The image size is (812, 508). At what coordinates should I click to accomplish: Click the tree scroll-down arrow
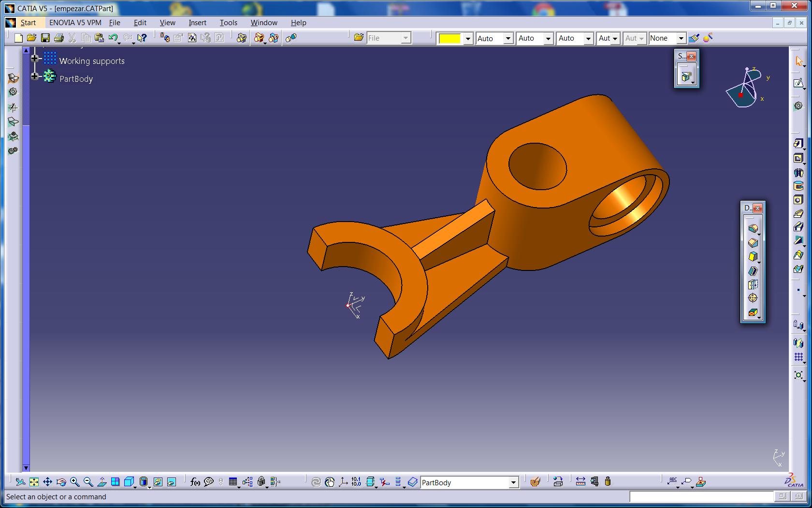[x=26, y=468]
